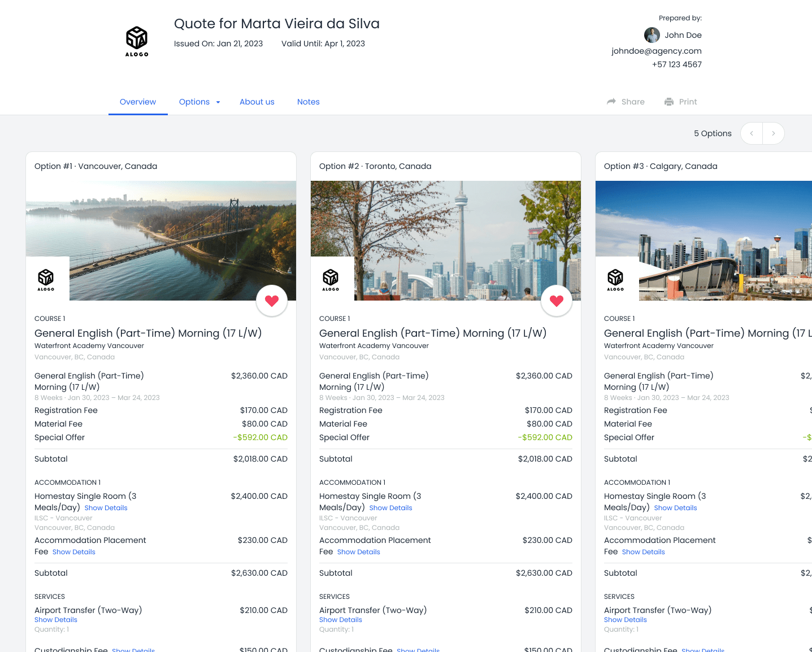Open the About us tab

[257, 102]
